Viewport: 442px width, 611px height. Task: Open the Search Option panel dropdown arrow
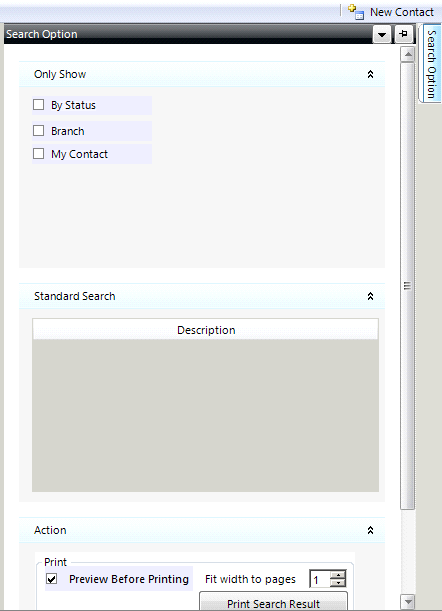click(382, 35)
